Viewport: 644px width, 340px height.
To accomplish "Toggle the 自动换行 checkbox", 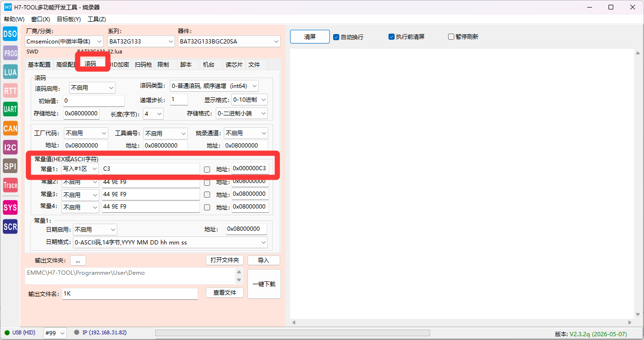I will pyautogui.click(x=336, y=37).
